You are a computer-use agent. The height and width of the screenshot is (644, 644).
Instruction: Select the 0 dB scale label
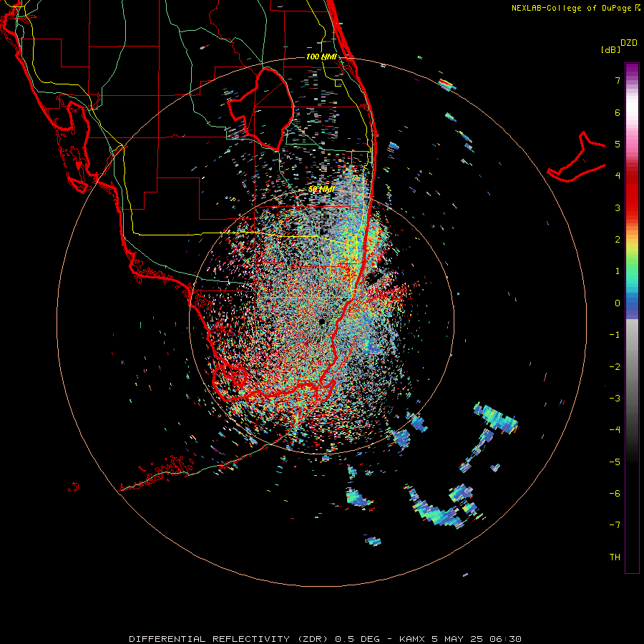(x=618, y=303)
